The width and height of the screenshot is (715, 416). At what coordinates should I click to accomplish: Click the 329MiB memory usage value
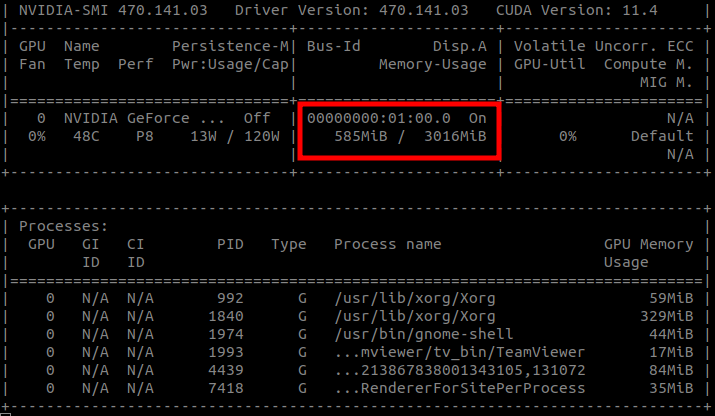pyautogui.click(x=667, y=317)
